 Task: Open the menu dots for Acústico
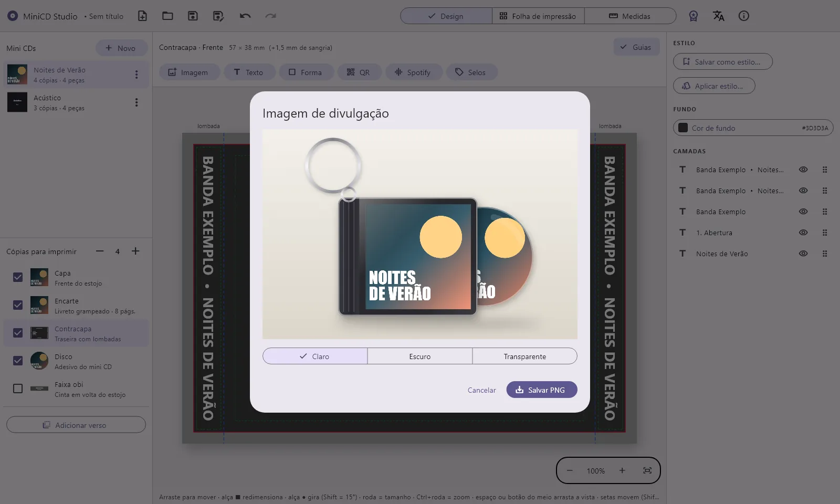click(136, 102)
